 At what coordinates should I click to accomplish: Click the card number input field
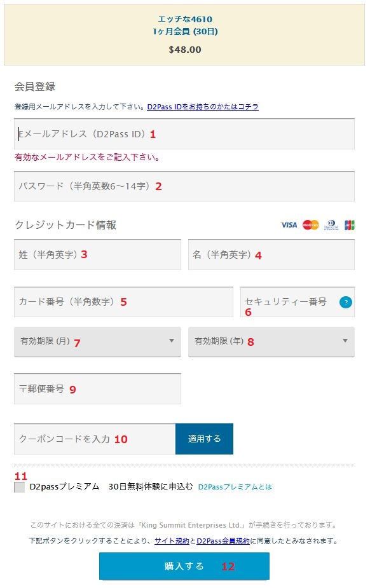[x=124, y=302]
